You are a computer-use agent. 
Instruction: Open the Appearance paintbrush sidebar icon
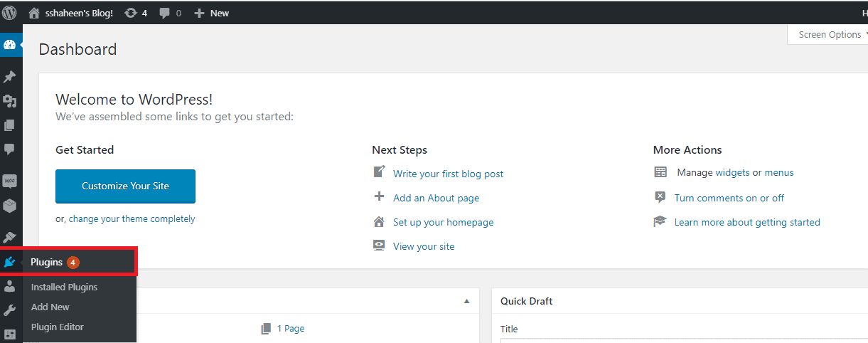pos(10,237)
